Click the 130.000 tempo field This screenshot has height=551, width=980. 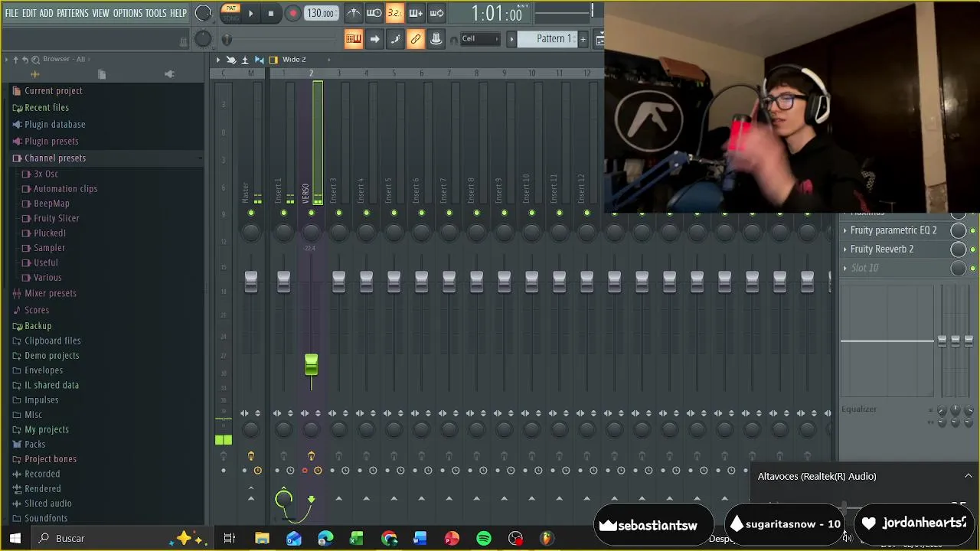coord(320,13)
